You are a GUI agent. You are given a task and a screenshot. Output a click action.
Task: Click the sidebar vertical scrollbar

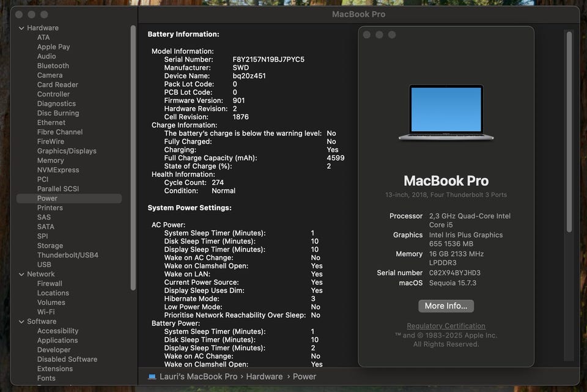(x=133, y=157)
